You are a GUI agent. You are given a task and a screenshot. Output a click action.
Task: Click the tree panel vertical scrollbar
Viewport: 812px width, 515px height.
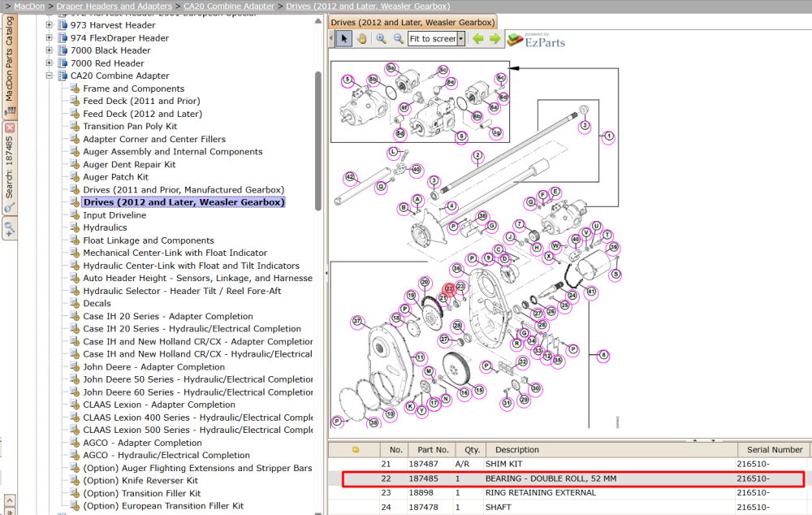coord(318,141)
